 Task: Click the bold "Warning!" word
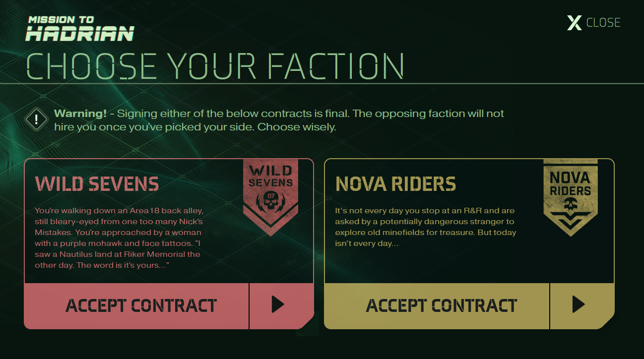[x=80, y=114]
